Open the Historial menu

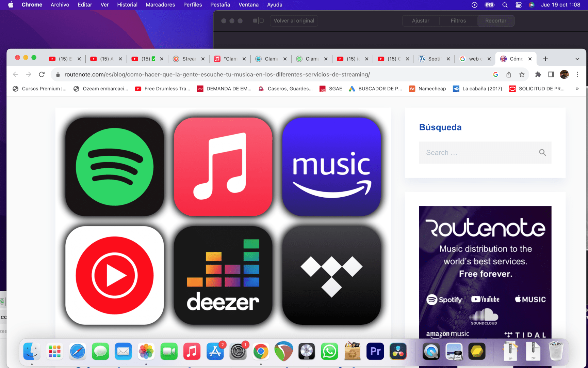[x=127, y=5]
